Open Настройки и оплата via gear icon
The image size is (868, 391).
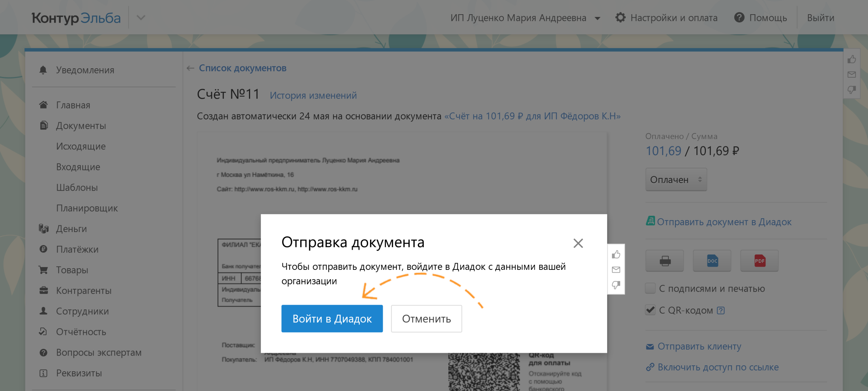tap(620, 17)
